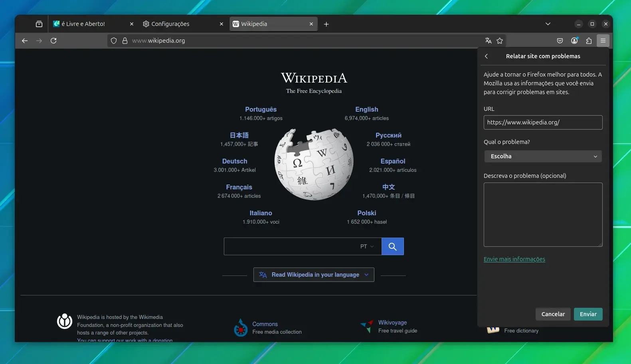This screenshot has height=364, width=631.
Task: Open 'Envie mais informações' link
Action: (514, 259)
